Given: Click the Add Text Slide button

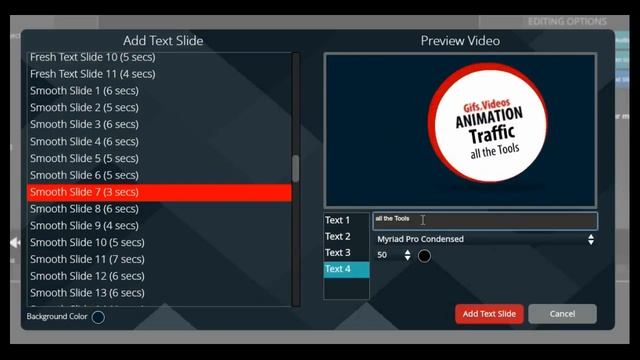Looking at the screenshot, I should point(489,314).
